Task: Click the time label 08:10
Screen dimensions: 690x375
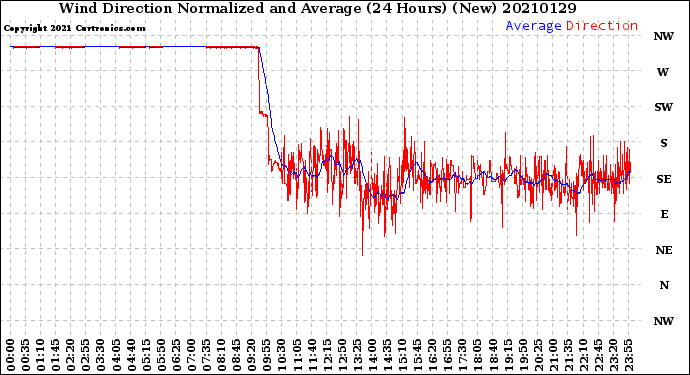Action: tap(222, 355)
